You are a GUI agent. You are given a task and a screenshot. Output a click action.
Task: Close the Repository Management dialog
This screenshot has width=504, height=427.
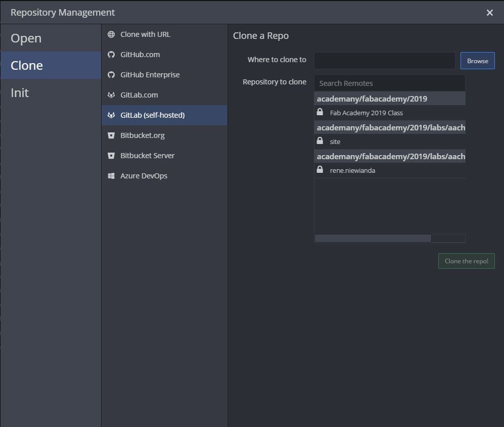[489, 13]
